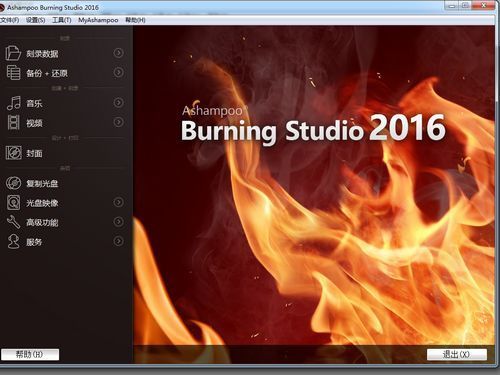Click the 退出(X) exit button
The image size is (500, 375).
(457, 354)
